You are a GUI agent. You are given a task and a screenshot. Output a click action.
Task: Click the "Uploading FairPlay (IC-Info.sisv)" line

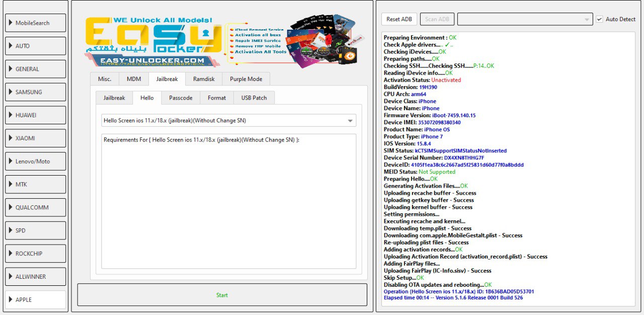pyautogui.click(x=437, y=270)
